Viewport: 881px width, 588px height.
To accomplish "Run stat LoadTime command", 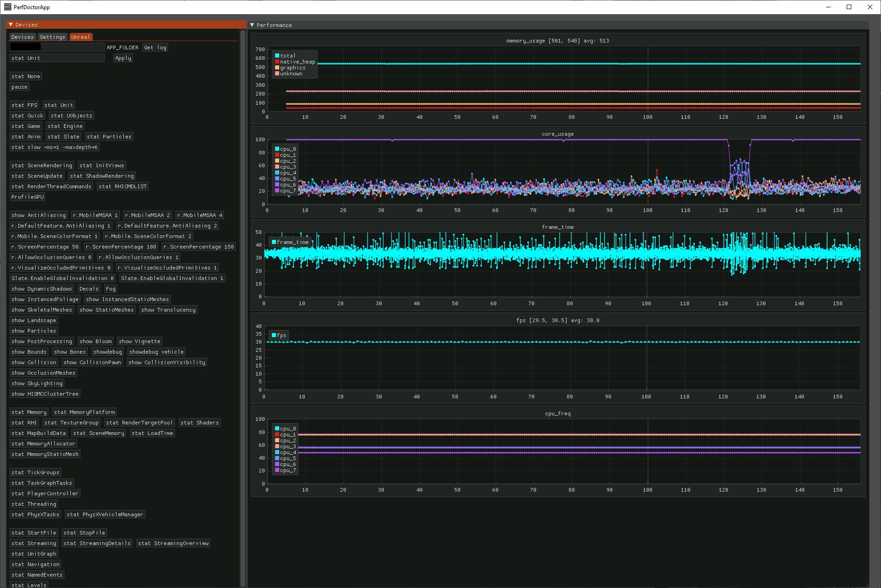I will pos(152,433).
